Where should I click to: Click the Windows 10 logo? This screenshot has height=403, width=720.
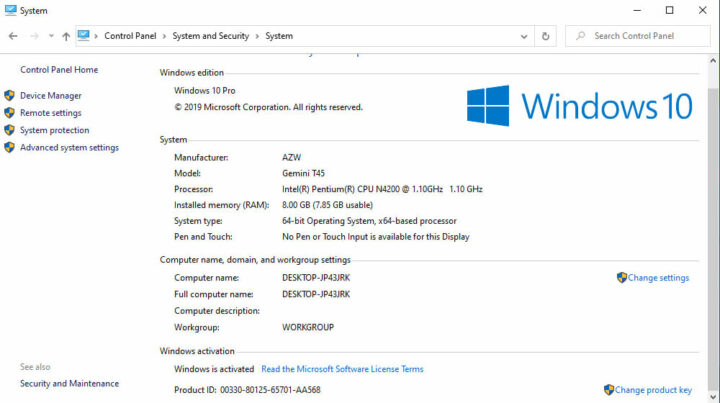pos(579,106)
